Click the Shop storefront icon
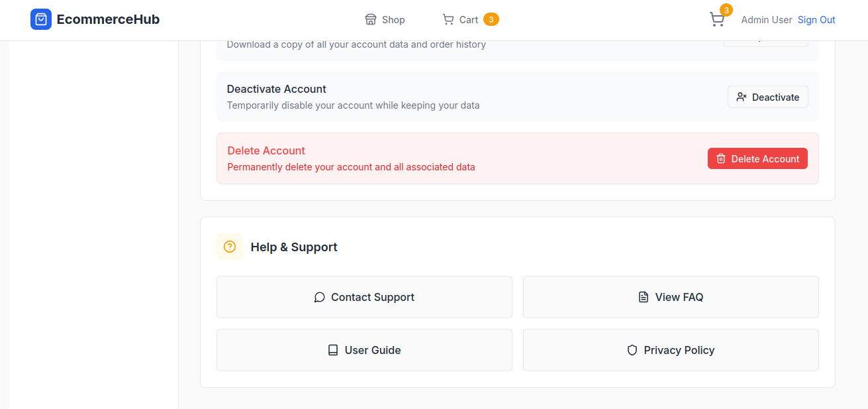Screen dimensions: 868x409 click(371, 19)
